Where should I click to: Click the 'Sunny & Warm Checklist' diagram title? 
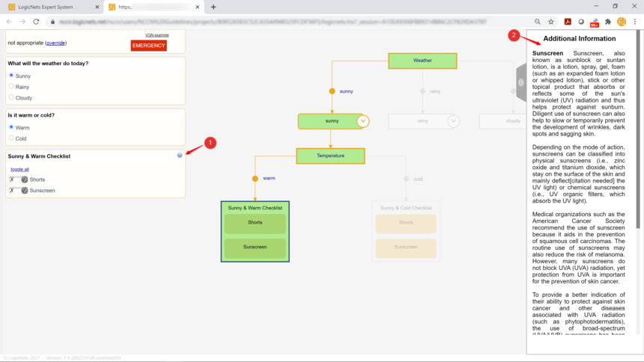click(255, 208)
